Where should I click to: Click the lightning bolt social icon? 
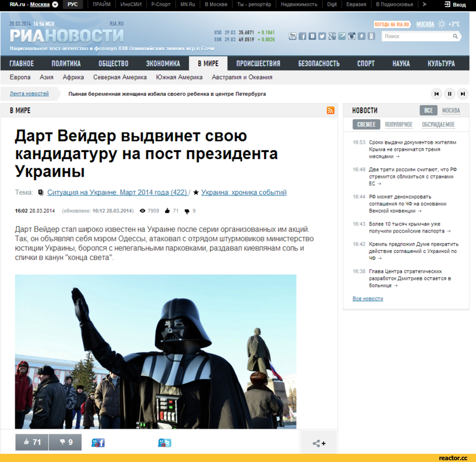362,36
